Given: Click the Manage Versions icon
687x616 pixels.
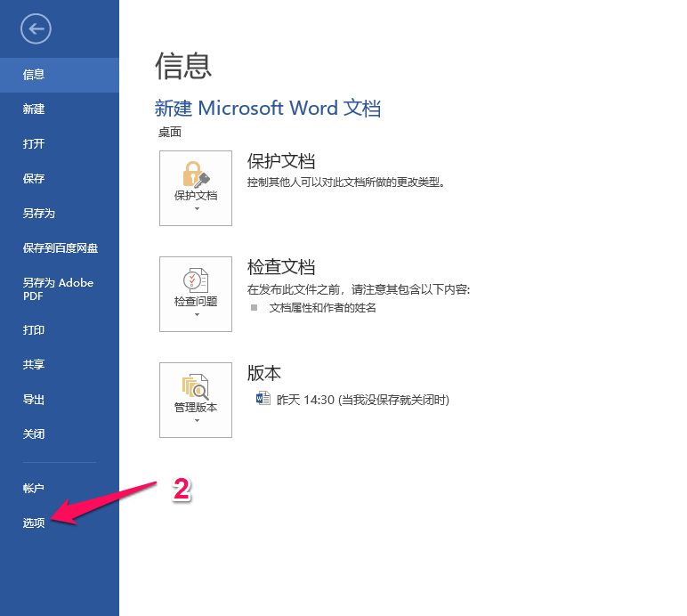Looking at the screenshot, I should click(196, 386).
